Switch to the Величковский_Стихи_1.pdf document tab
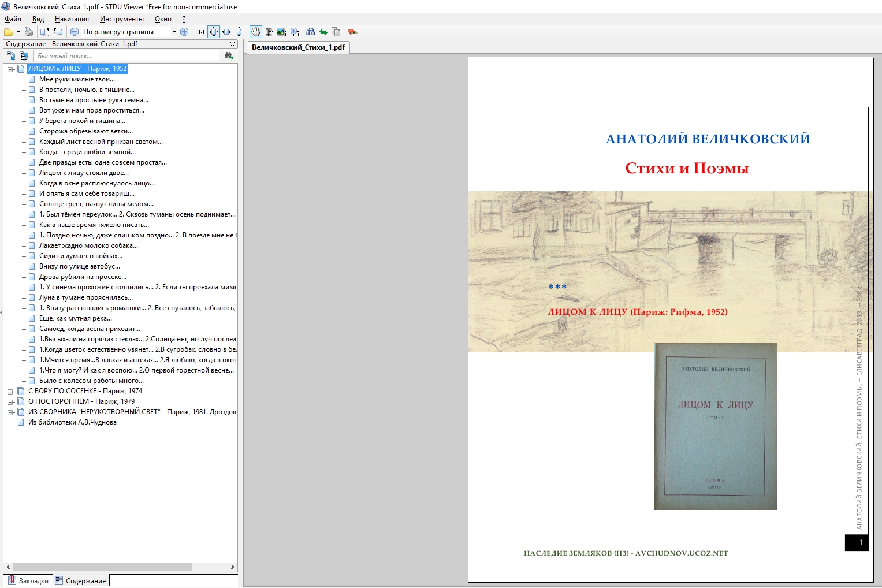This screenshot has width=882, height=588. (x=298, y=47)
